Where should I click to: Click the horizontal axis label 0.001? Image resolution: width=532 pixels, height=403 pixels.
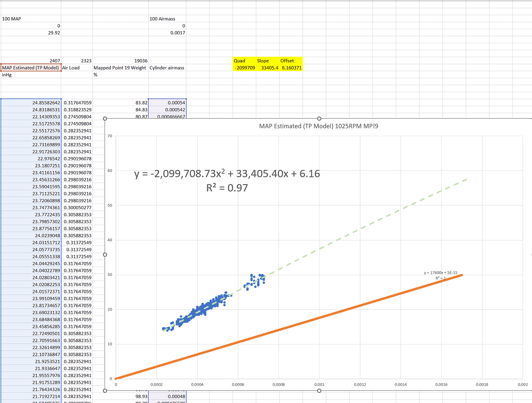click(319, 384)
